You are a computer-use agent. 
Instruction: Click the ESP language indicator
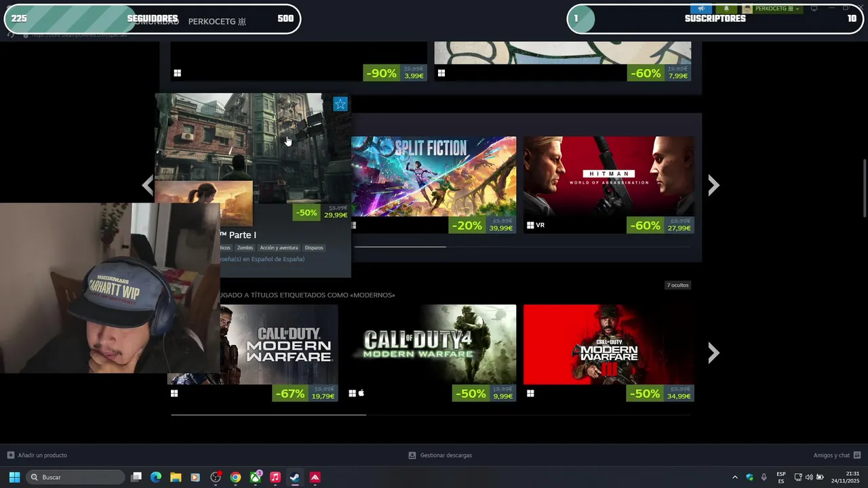click(x=781, y=477)
